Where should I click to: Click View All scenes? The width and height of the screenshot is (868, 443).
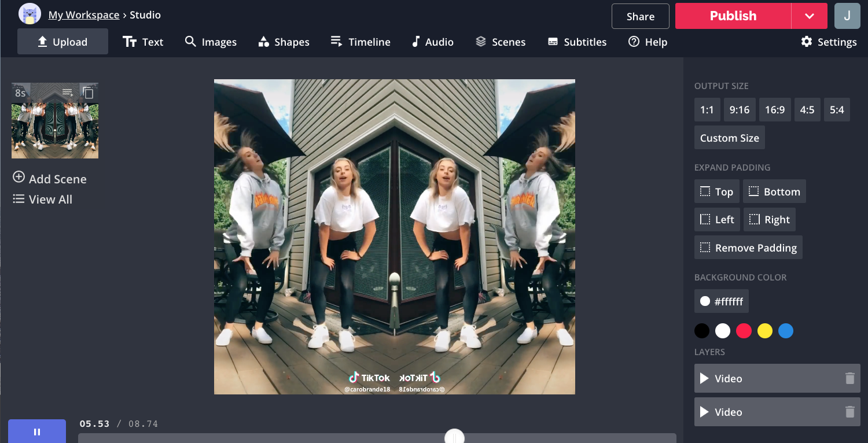pyautogui.click(x=43, y=200)
